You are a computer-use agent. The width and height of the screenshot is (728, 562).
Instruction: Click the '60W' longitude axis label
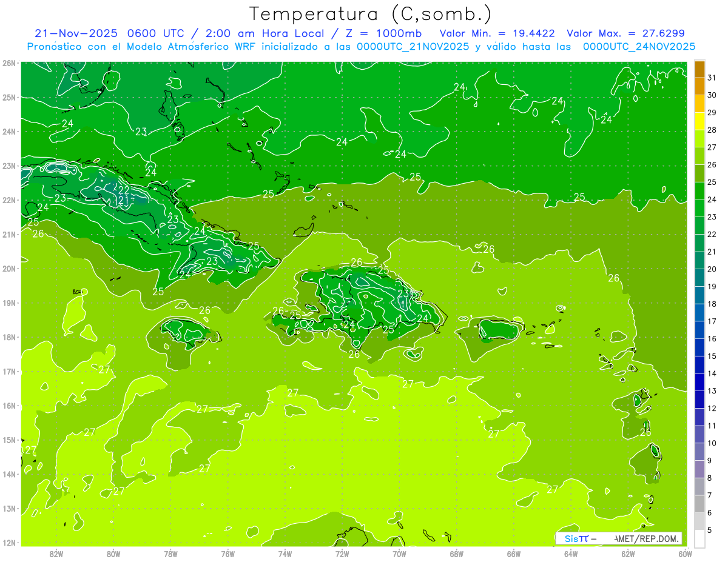tap(686, 553)
